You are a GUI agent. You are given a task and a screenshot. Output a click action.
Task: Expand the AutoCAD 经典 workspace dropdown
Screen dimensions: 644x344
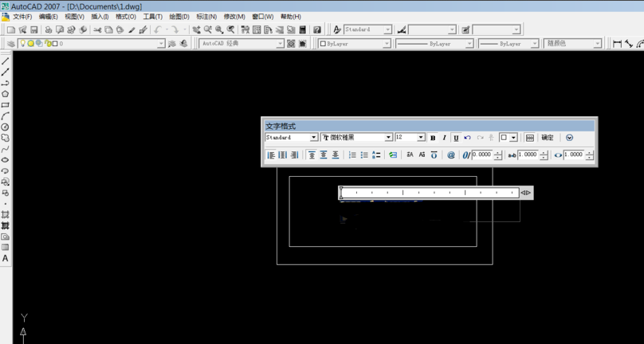pyautogui.click(x=280, y=44)
